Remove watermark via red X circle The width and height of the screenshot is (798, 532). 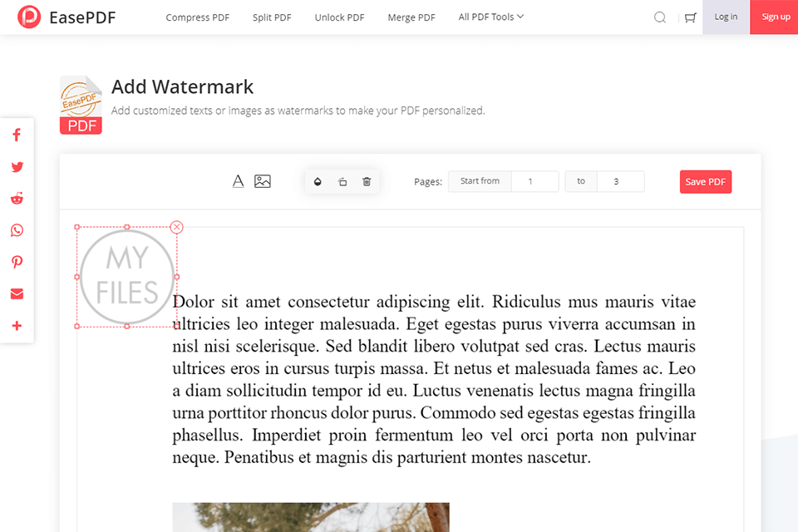tap(176, 227)
